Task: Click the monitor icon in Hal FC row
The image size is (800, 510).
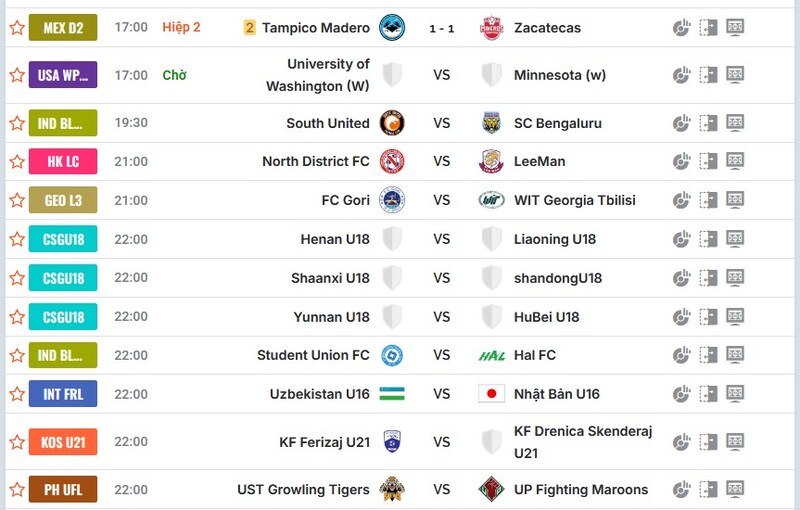Action: [735, 355]
